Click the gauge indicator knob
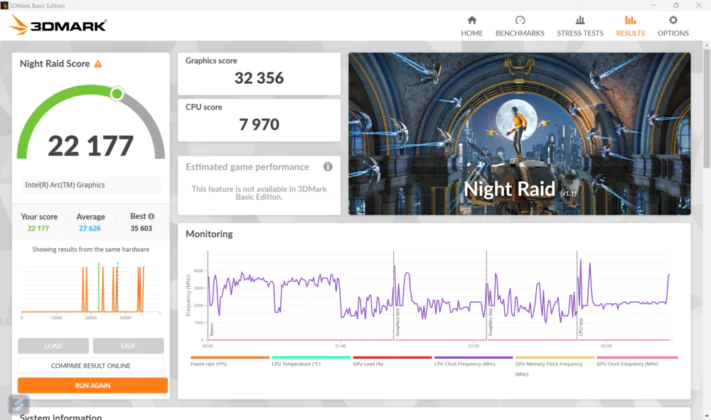 tap(117, 94)
